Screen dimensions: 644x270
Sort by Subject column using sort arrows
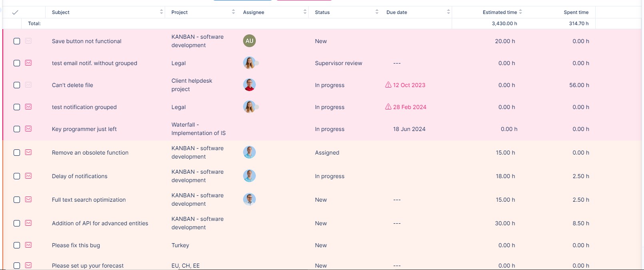pos(161,12)
